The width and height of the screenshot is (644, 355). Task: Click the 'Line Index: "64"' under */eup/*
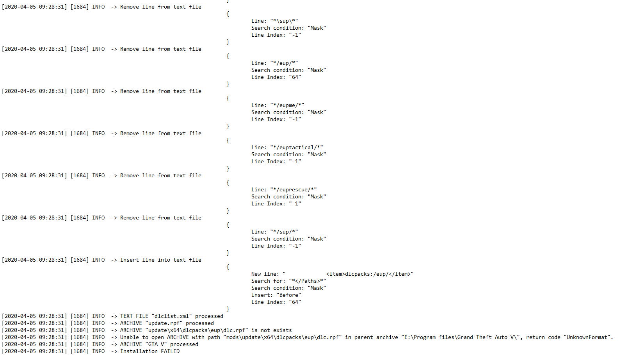coord(276,77)
